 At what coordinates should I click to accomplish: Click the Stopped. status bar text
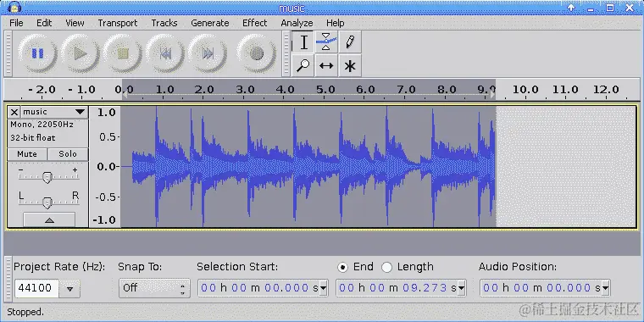tap(25, 312)
